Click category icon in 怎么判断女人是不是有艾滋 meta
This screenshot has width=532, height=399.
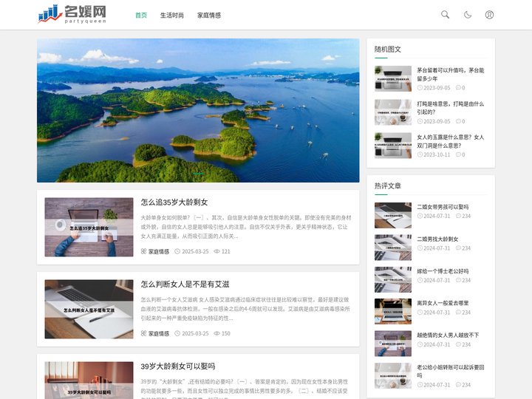point(143,333)
